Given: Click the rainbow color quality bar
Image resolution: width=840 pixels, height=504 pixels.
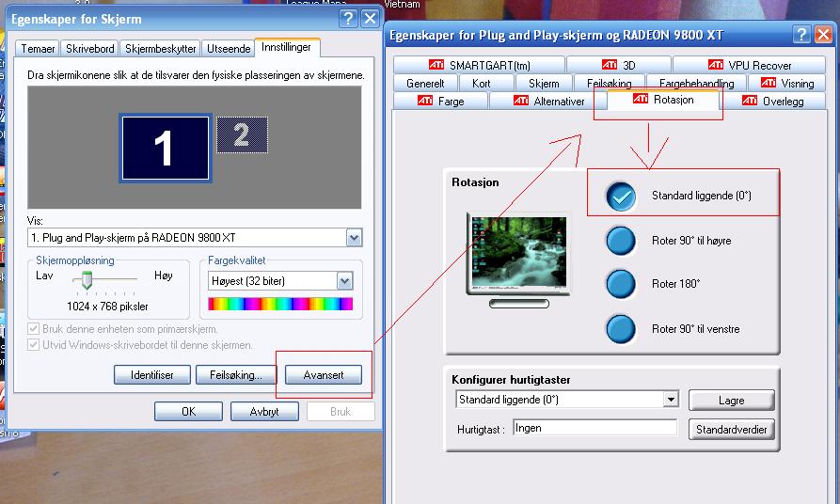Looking at the screenshot, I should tap(280, 304).
